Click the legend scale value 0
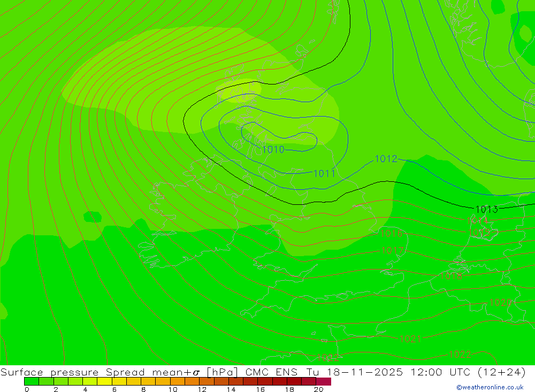The image size is (535, 392). click(x=27, y=389)
